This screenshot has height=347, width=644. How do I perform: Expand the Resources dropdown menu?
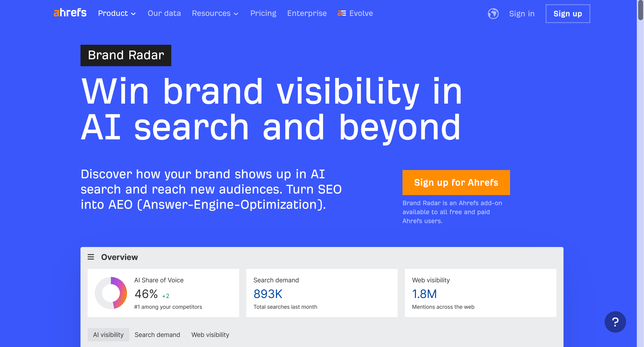point(215,13)
